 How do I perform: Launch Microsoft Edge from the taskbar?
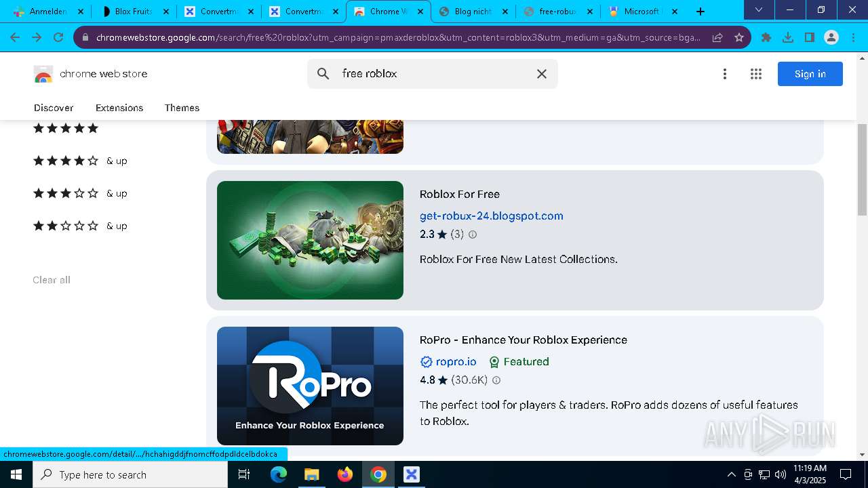pyautogui.click(x=279, y=474)
